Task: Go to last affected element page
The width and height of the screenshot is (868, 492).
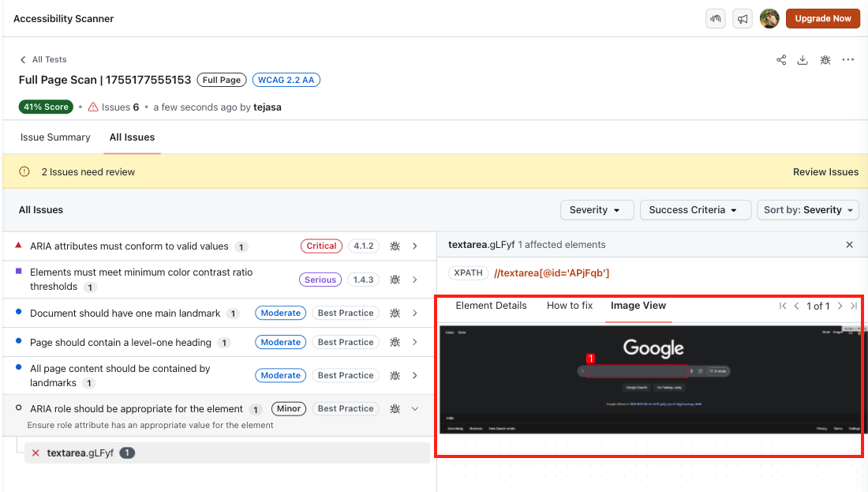Action: coord(854,306)
